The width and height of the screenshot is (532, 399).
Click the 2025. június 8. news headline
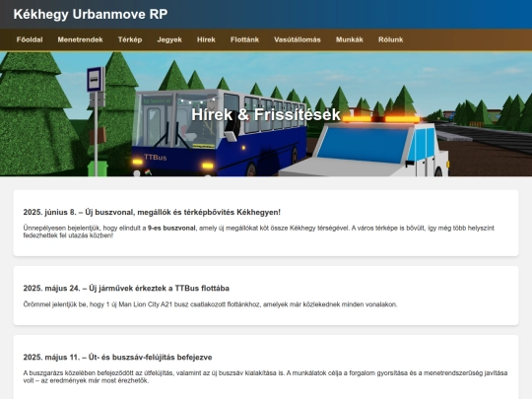click(x=152, y=212)
